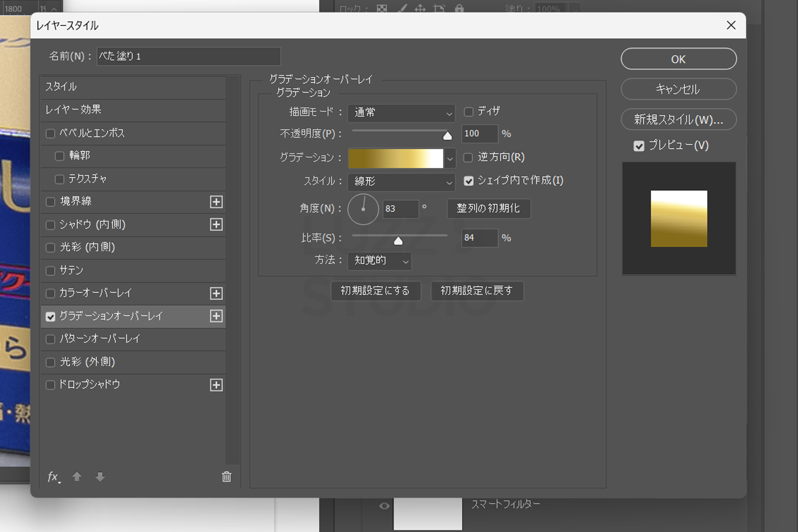The height and width of the screenshot is (532, 798).
Task: Open the スタイル 線形 dropdown
Action: 401,182
